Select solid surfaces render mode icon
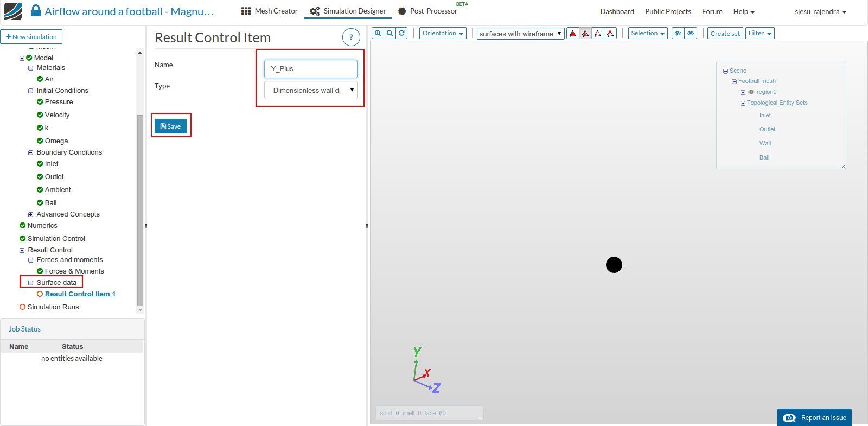 (573, 34)
